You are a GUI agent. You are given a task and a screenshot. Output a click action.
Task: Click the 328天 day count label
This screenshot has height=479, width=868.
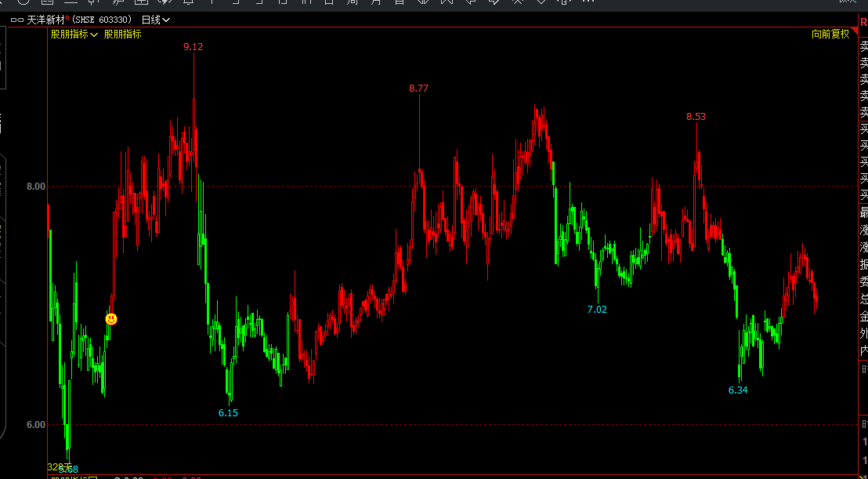click(60, 466)
